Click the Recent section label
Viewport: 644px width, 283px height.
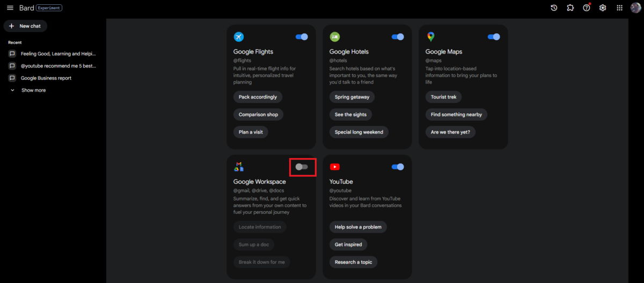pos(15,42)
